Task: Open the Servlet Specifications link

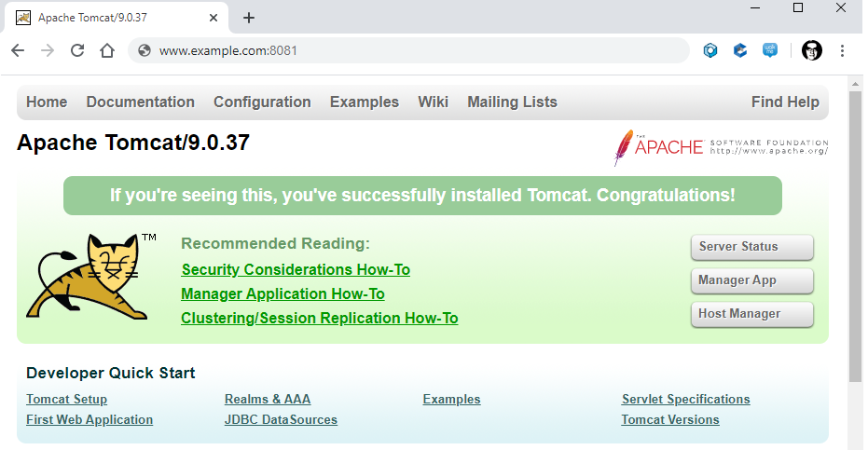Action: tap(686, 399)
